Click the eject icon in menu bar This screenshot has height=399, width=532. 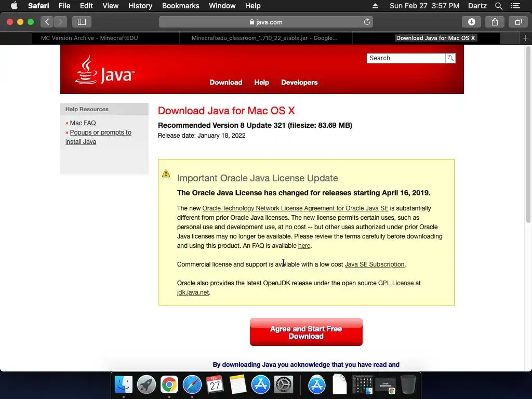click(375, 6)
